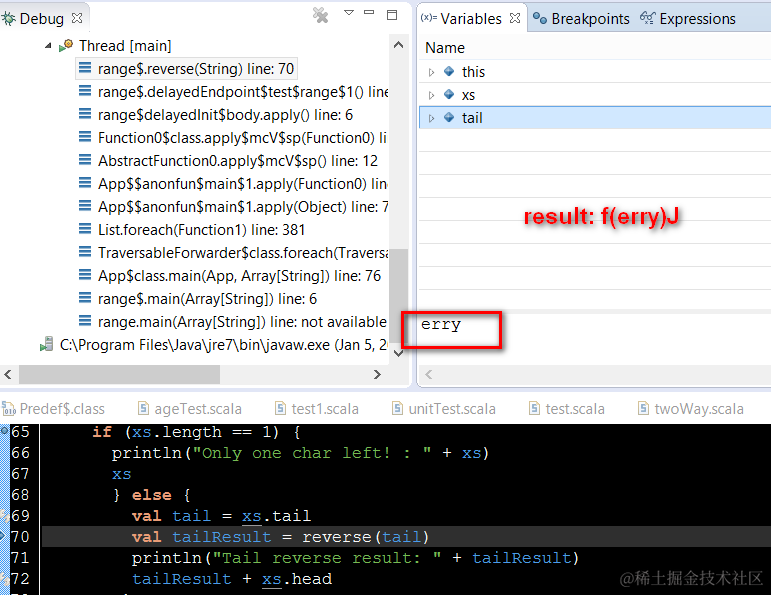Image resolution: width=771 pixels, height=595 pixels.
Task: Close the Debug view tab
Action: (x=77, y=18)
